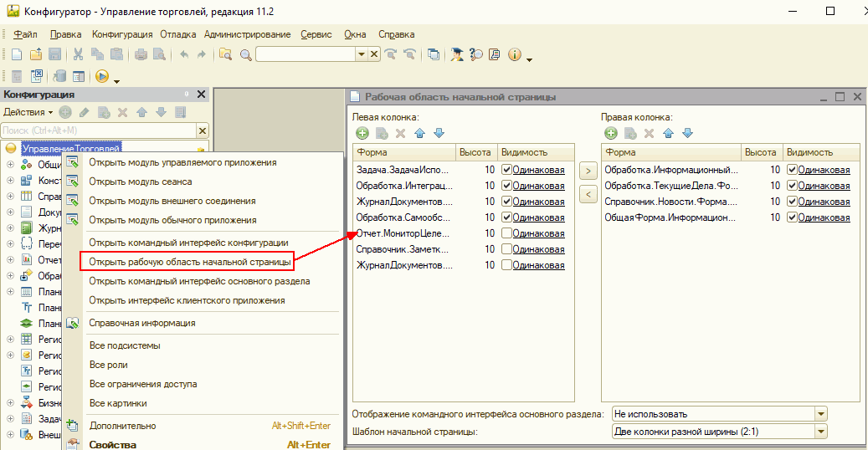
Task: Click the Видимость column header in Правая колонка
Action: tap(821, 152)
